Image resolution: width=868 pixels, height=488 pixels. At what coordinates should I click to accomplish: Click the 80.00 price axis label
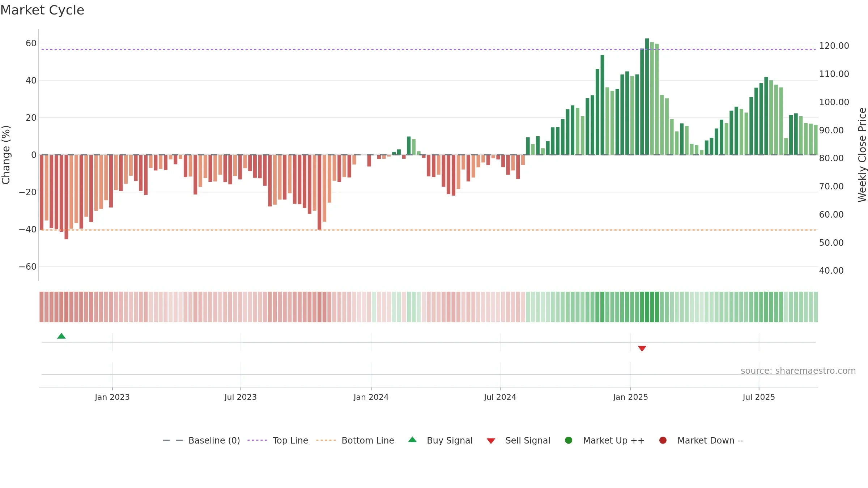(x=831, y=158)
